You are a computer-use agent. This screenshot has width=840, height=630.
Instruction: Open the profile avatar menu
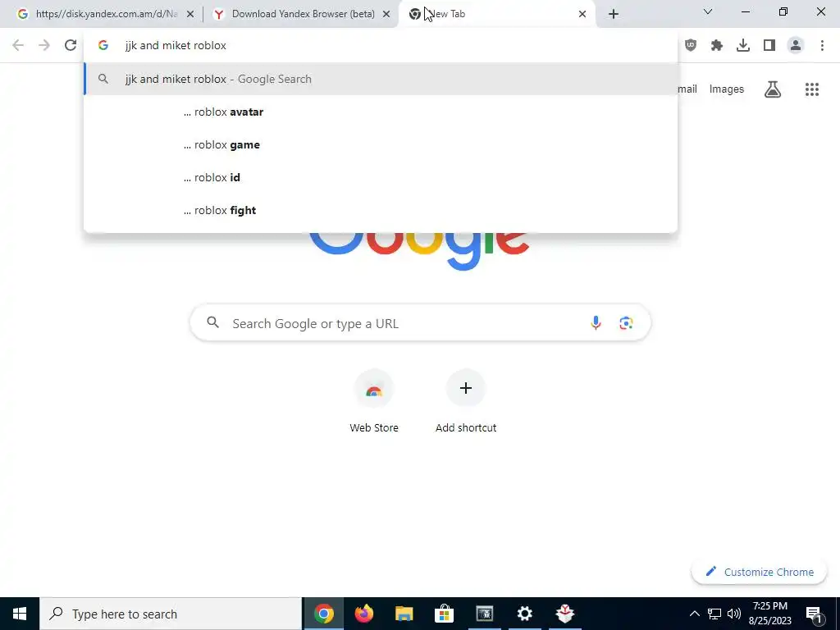click(x=796, y=46)
